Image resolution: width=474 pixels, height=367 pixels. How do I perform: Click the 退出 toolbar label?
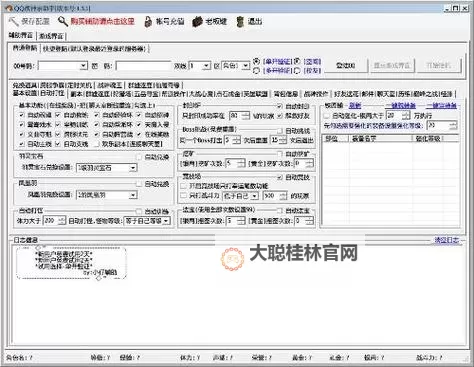[x=255, y=22]
